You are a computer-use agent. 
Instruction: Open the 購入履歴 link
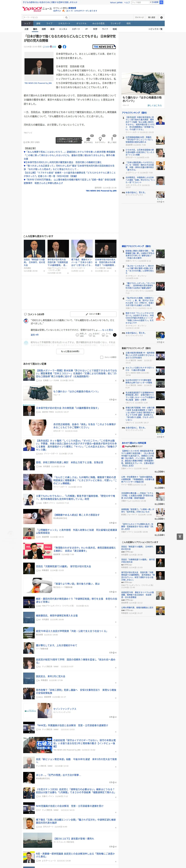pos(152,17)
